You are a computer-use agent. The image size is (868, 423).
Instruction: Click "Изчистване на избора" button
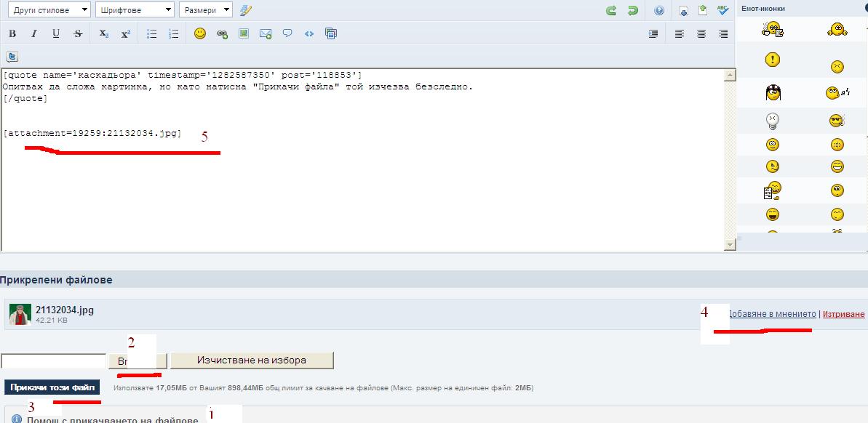[252, 360]
